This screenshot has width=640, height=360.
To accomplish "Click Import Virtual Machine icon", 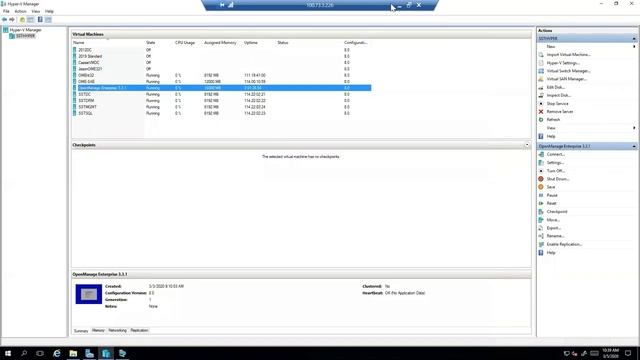I will (541, 55).
